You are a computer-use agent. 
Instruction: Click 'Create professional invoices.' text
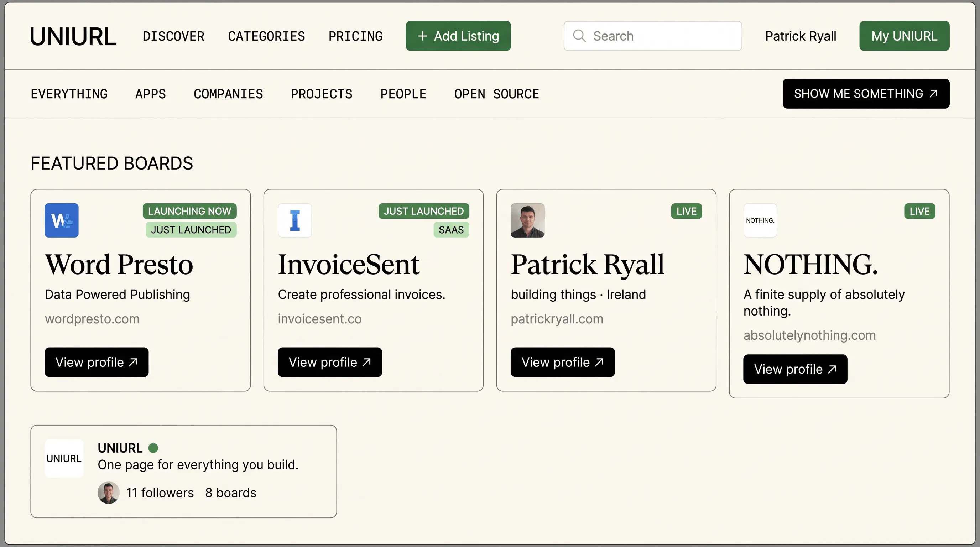[361, 295]
